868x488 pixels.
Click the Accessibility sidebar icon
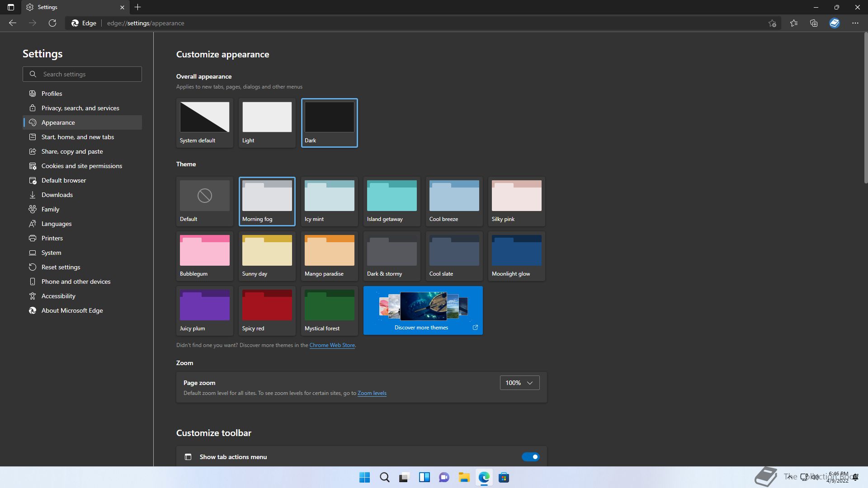pyautogui.click(x=33, y=296)
